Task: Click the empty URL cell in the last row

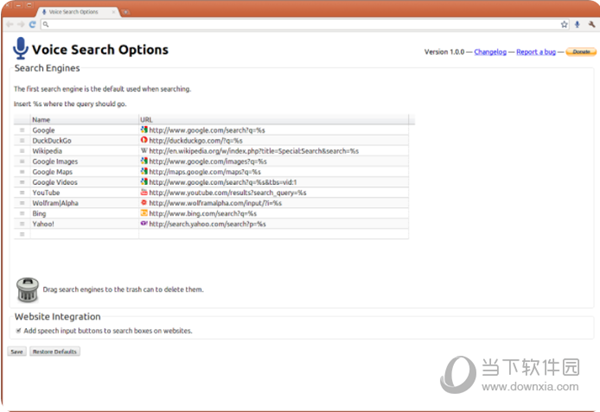Action: pos(274,234)
